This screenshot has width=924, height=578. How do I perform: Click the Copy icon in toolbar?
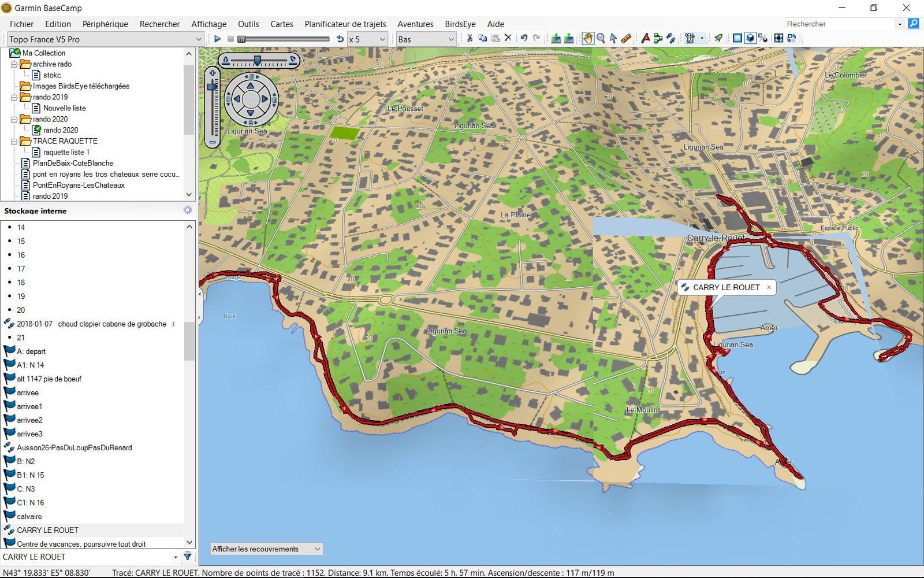[482, 38]
